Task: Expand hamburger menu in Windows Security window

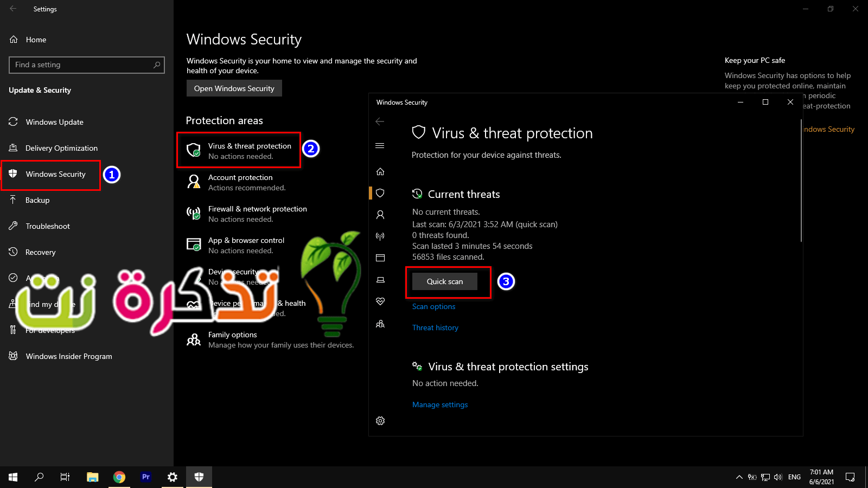Action: (x=380, y=146)
